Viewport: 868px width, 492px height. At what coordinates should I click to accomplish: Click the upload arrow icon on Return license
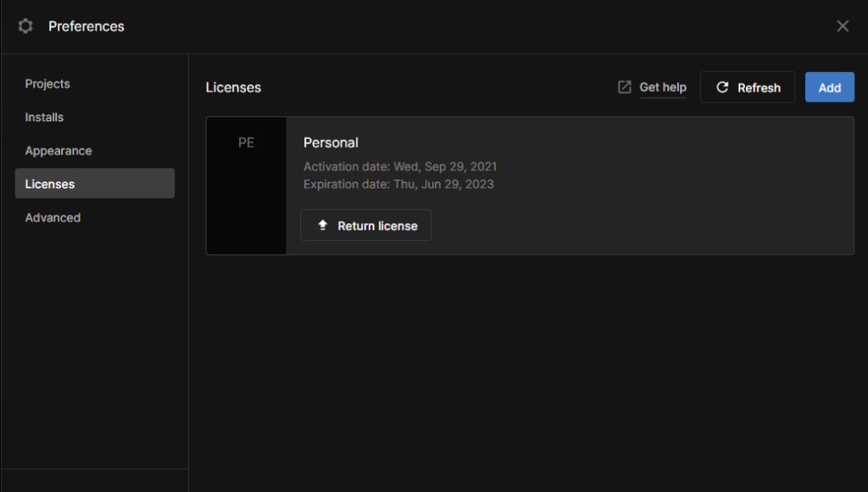[x=322, y=226]
